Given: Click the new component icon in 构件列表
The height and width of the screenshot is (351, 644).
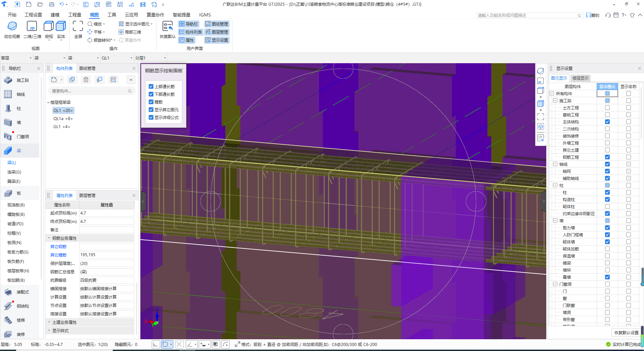Looking at the screenshot, I should tap(54, 80).
